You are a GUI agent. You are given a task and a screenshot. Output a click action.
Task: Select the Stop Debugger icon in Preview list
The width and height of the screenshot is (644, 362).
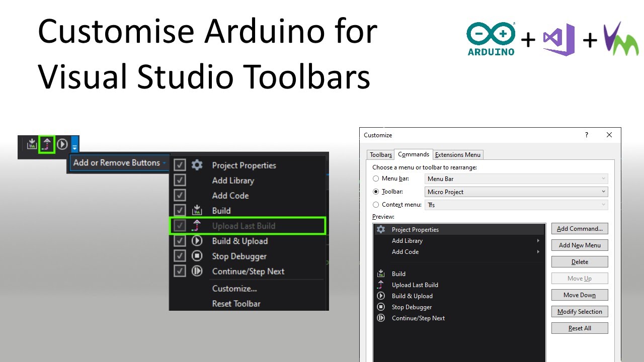(x=381, y=307)
